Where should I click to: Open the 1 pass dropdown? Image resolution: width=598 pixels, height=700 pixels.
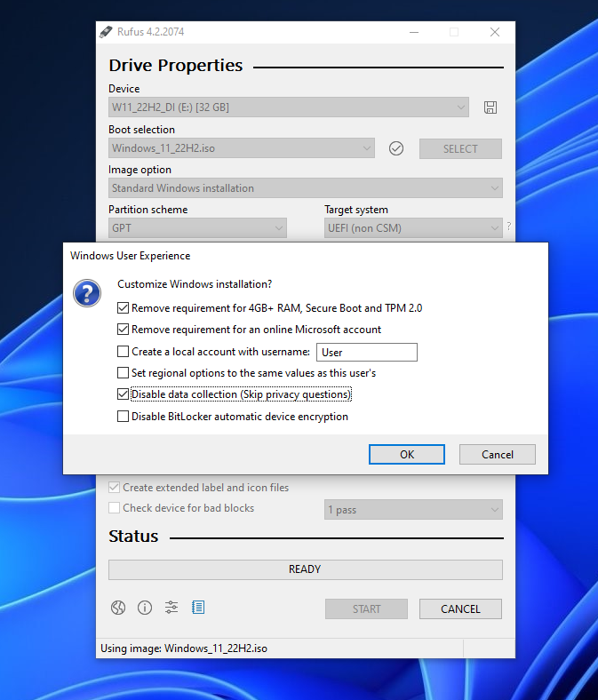(x=413, y=510)
